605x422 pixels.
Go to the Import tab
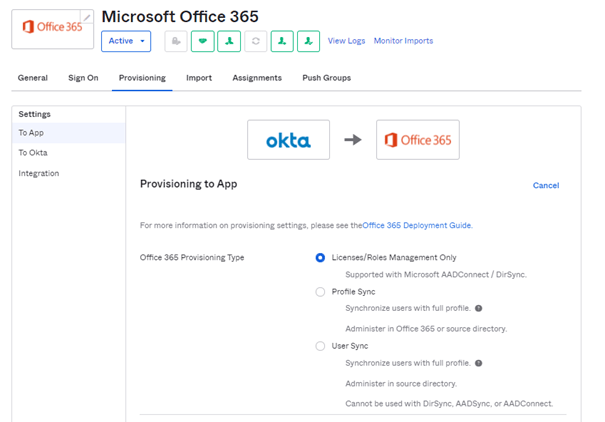pos(199,78)
